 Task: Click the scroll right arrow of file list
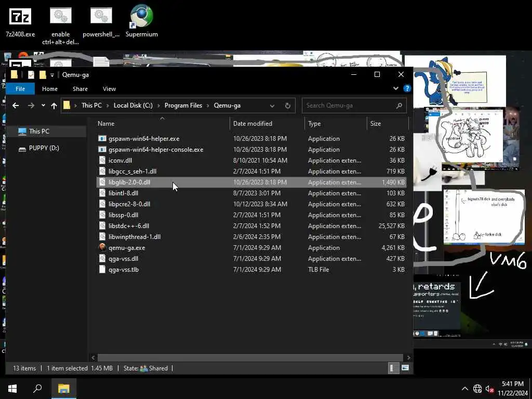tap(408, 357)
